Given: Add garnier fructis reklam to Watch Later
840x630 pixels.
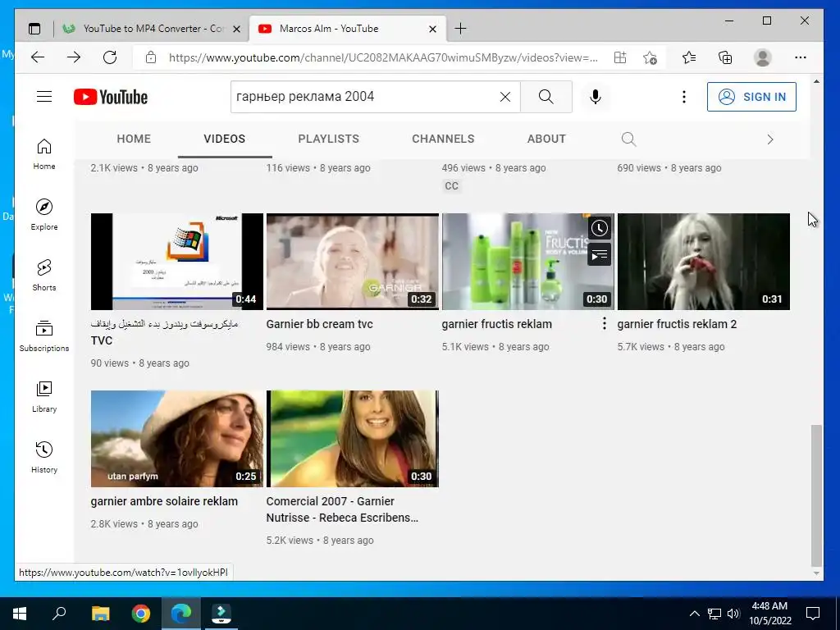Looking at the screenshot, I should (600, 228).
